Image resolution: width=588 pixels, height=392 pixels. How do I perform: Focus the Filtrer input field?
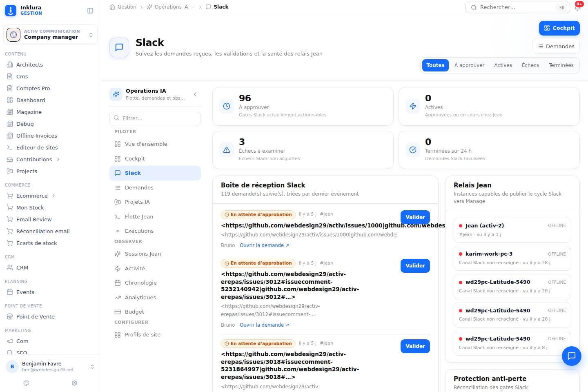click(x=155, y=118)
